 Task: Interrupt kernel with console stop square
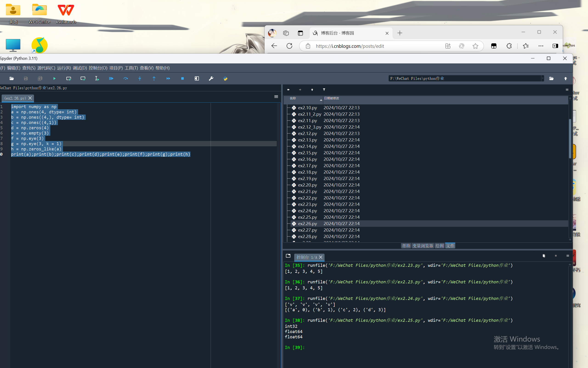click(x=556, y=256)
